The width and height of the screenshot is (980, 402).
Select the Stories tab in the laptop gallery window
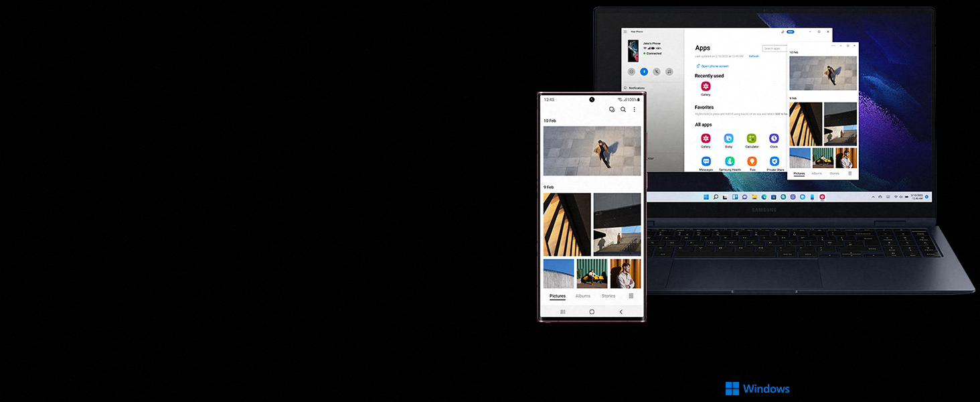[834, 174]
